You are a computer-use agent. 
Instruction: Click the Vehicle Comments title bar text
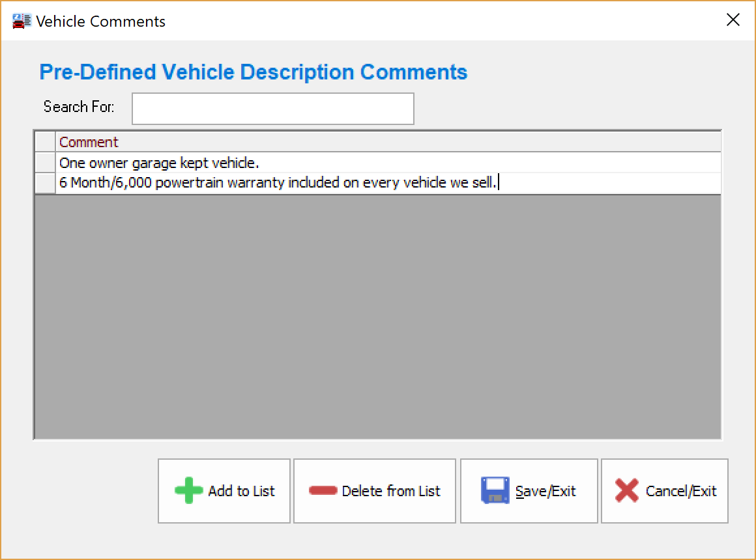(x=101, y=20)
